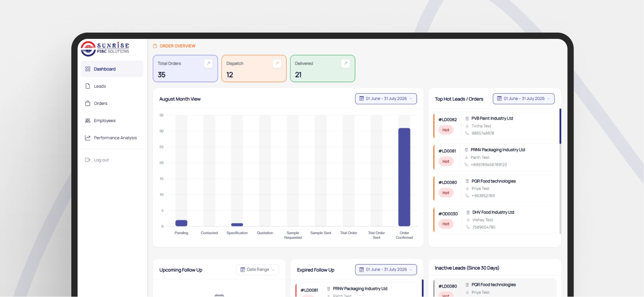Click the Order Confirmed bar in chart
This screenshot has width=644, height=297.
[x=404, y=177]
